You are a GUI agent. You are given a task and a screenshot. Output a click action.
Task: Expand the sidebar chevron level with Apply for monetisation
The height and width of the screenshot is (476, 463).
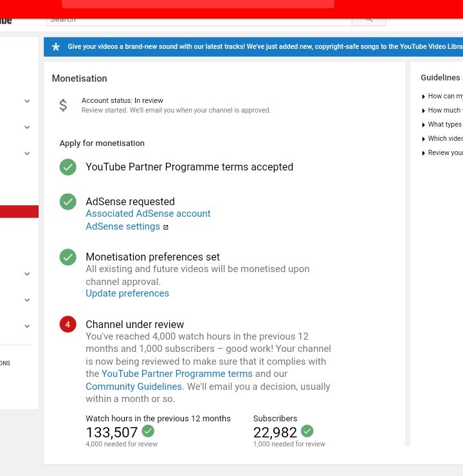(27, 153)
